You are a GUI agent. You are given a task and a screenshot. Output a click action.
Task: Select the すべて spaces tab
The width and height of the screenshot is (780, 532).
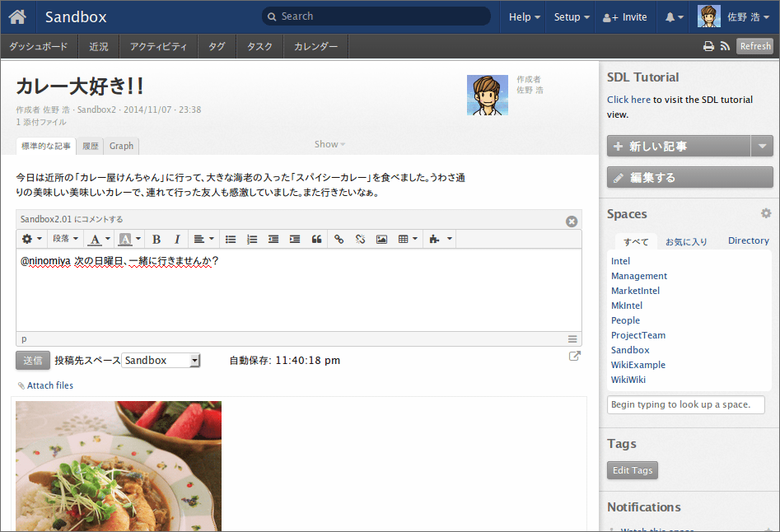[x=636, y=241]
